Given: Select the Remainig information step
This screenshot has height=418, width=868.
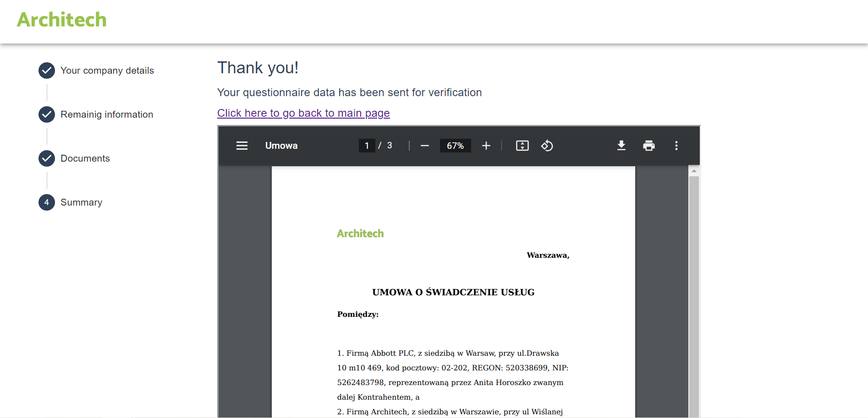Looking at the screenshot, I should pyautogui.click(x=107, y=114).
